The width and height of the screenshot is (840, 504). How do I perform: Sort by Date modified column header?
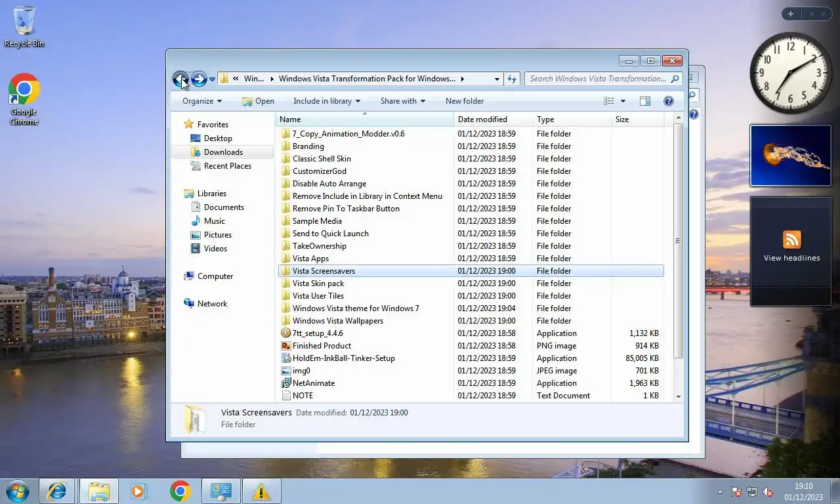point(493,119)
